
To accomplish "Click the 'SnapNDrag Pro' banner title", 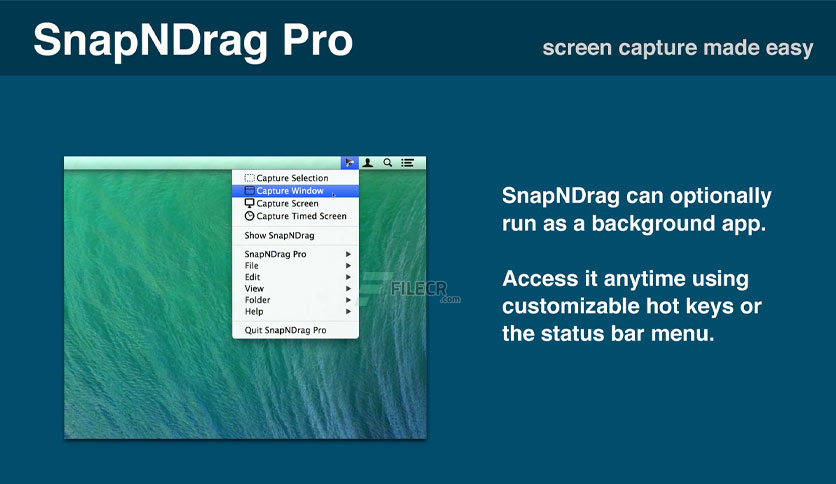I will (x=193, y=42).
